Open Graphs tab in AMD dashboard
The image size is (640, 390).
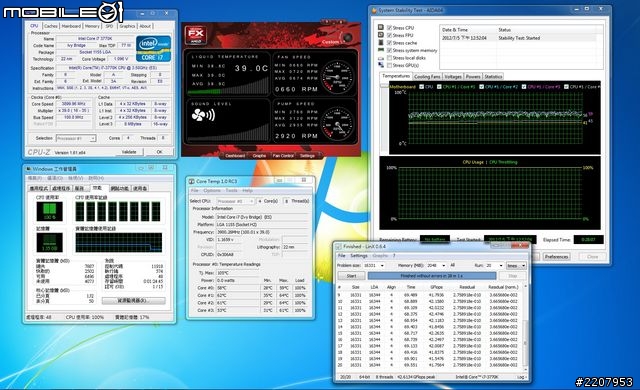click(x=259, y=156)
